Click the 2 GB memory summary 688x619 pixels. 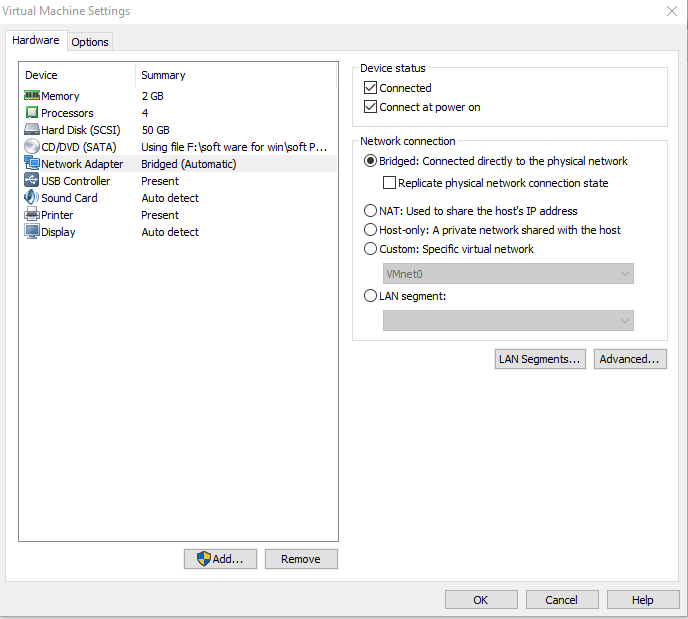tap(152, 96)
